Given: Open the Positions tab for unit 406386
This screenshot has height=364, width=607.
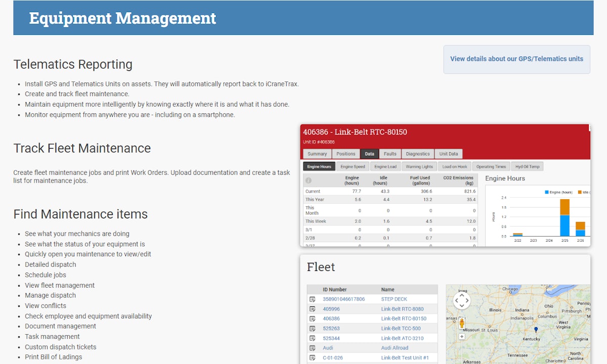Looking at the screenshot, I should (x=346, y=154).
